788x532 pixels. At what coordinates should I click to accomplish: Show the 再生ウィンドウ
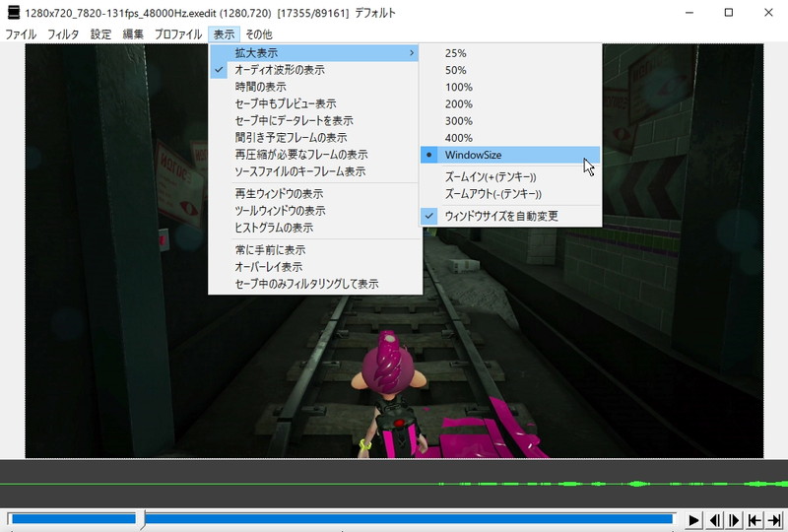(x=314, y=194)
